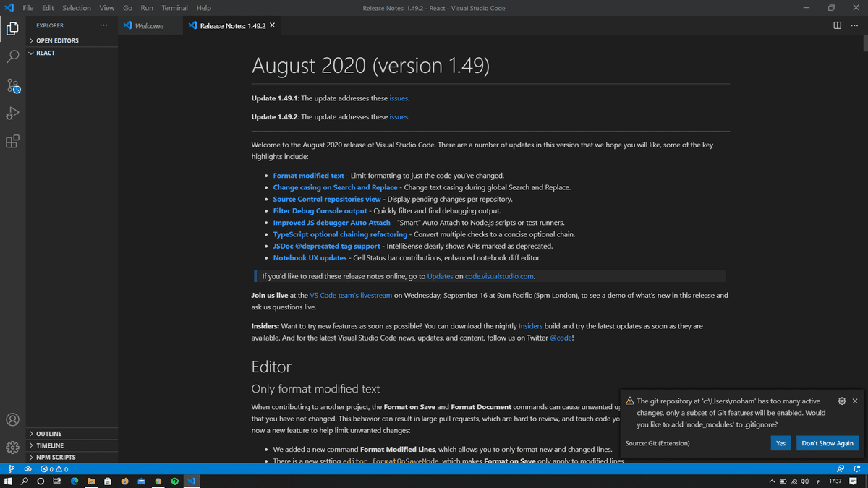This screenshot has height=488, width=868.
Task: Click the notifications bell in status bar
Action: point(856,469)
